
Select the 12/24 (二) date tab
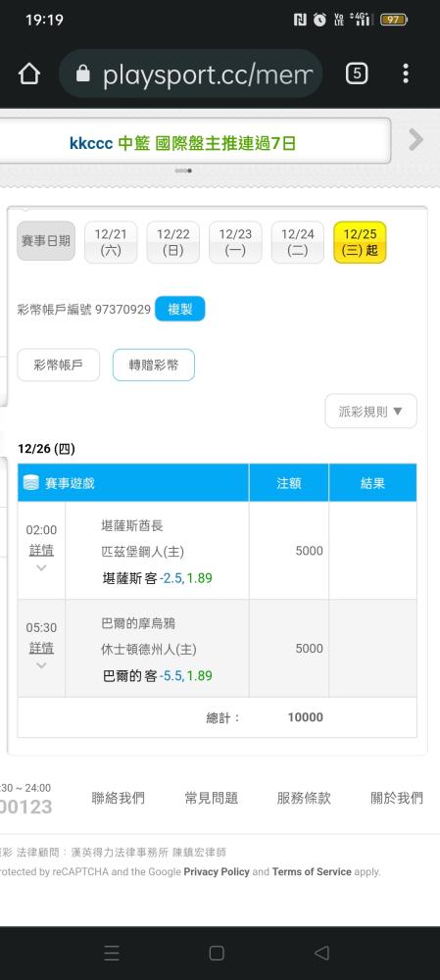point(298,242)
